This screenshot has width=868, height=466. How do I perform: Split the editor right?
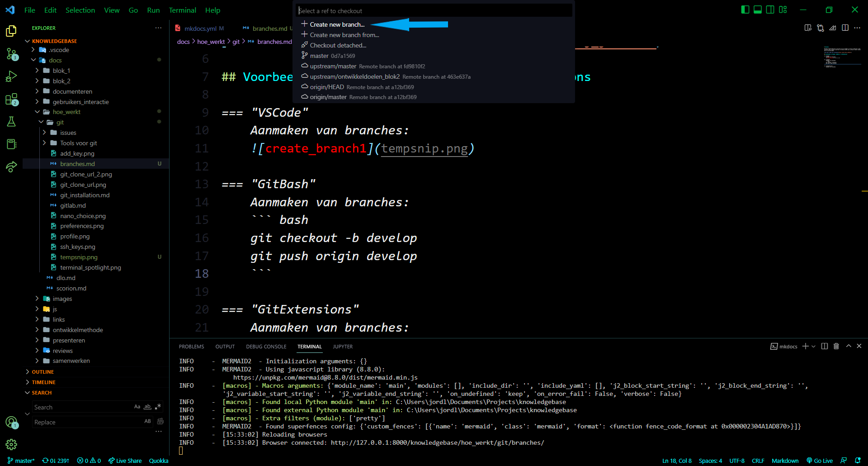coord(845,28)
